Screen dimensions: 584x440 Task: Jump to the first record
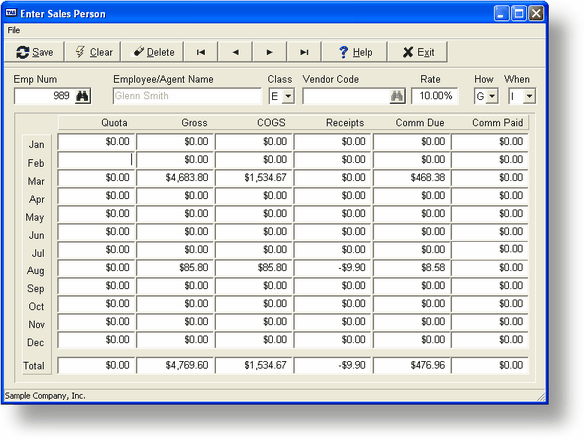pyautogui.click(x=201, y=52)
